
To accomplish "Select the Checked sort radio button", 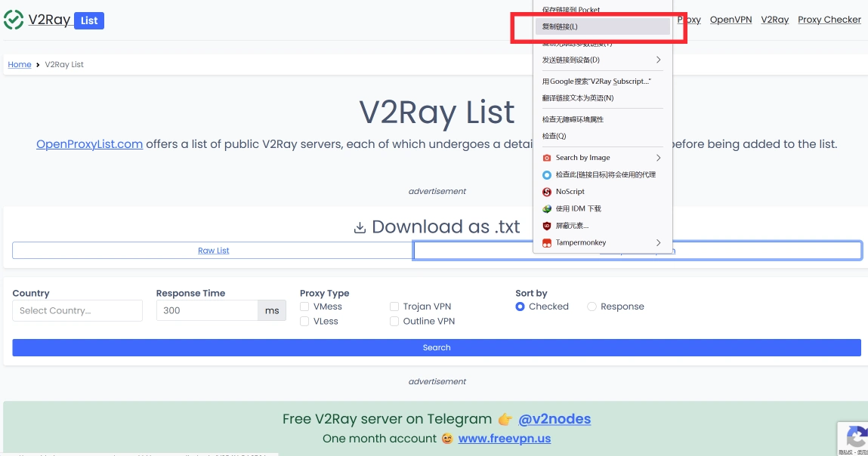I will [x=520, y=307].
